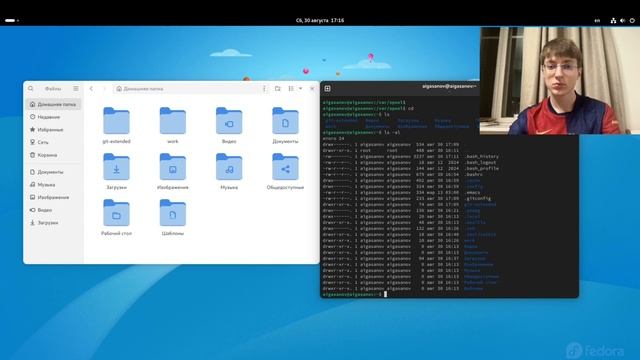Open Видео bookmark in the sidebar

(53, 210)
